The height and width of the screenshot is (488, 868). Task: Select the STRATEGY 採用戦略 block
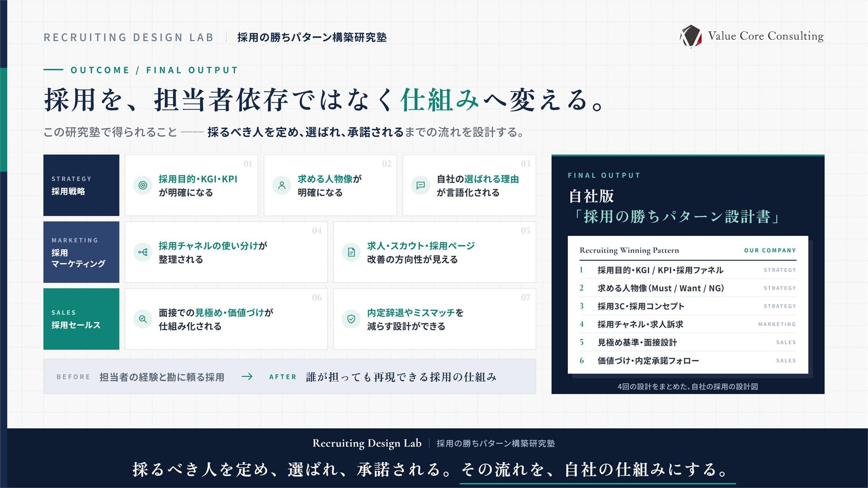[81, 185]
